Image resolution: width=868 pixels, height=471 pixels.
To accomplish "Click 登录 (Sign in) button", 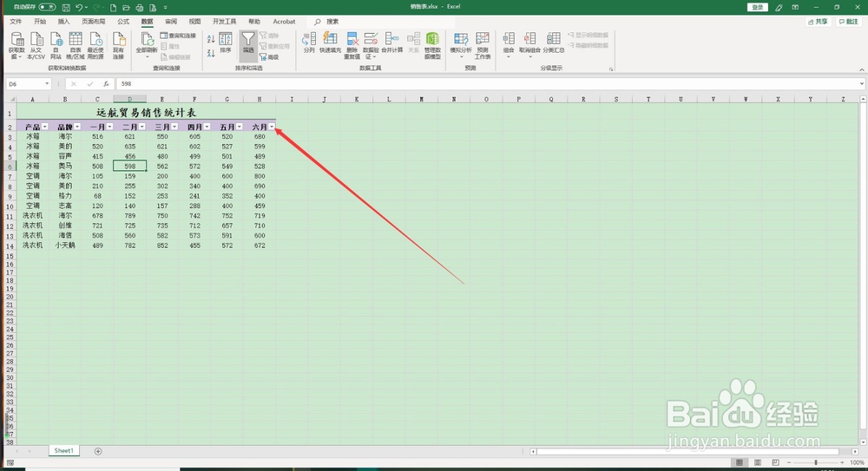I will coord(757,7).
